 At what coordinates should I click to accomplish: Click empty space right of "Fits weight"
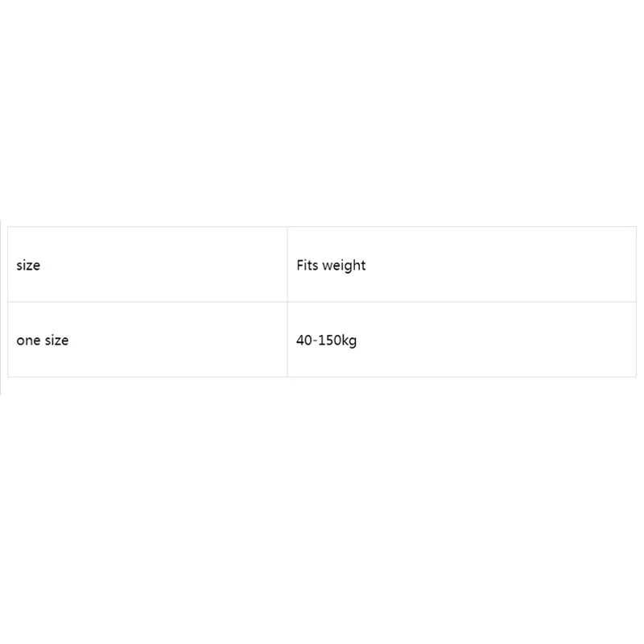[501, 266]
